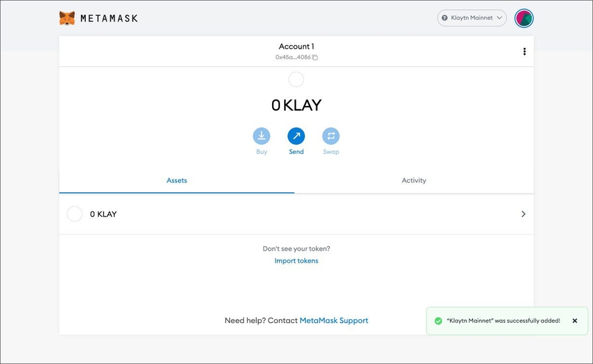Click the Import tokens link
The image size is (593, 364).
click(296, 261)
